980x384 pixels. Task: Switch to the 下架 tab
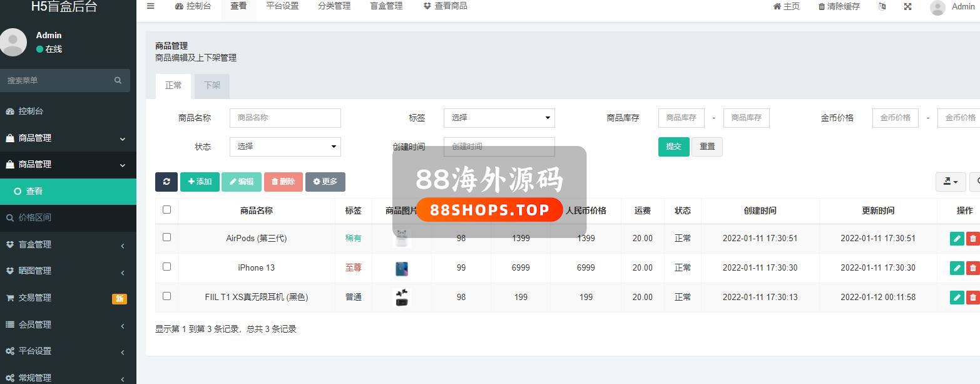point(212,86)
